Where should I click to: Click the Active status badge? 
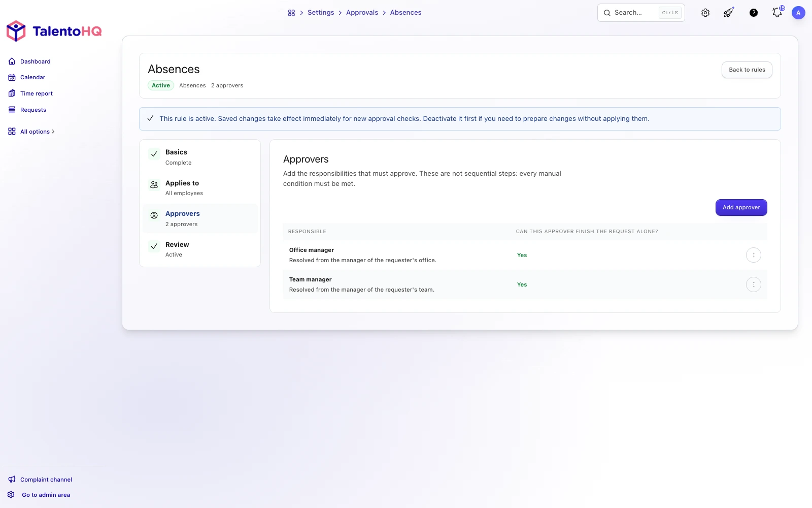(x=161, y=85)
